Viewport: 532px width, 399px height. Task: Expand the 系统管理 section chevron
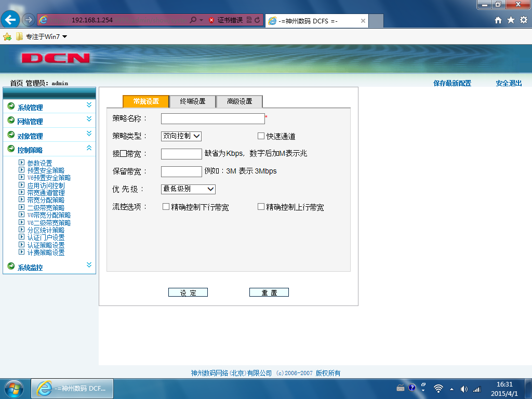89,105
